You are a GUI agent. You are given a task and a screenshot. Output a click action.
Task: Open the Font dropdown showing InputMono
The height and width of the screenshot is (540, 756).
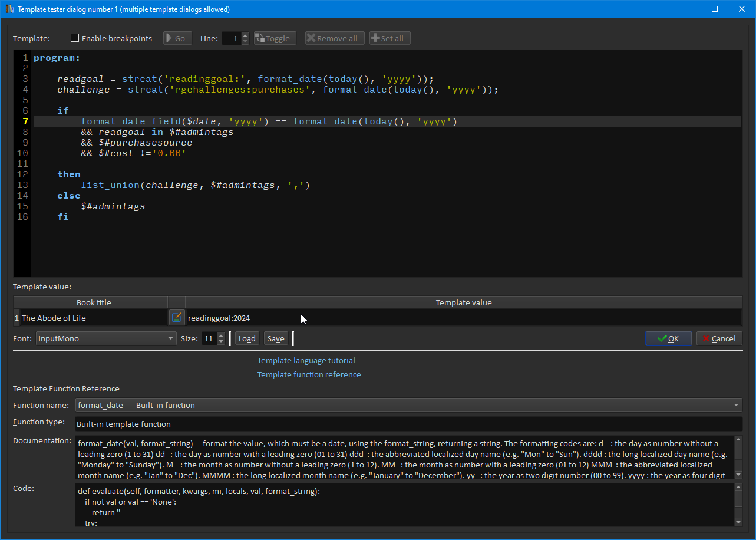pos(106,338)
